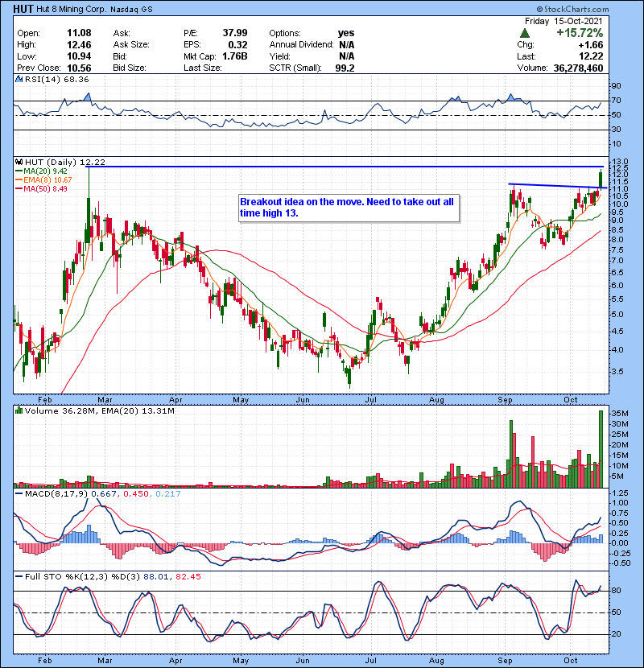Click the Chg value +1.66
Viewport: 644px width, 668px height.
coord(591,45)
